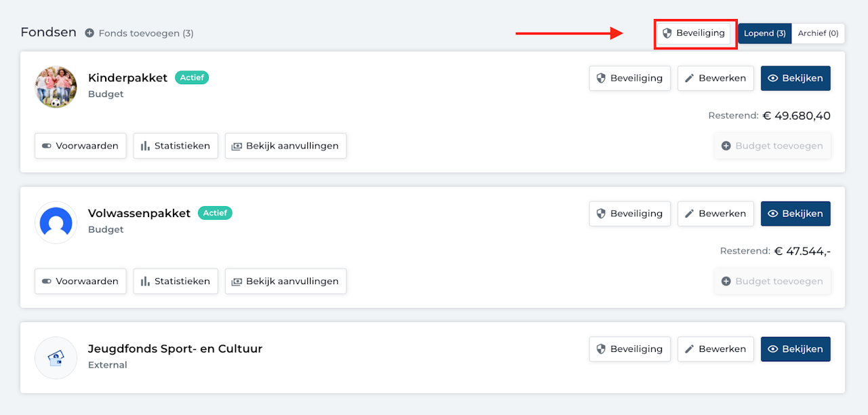Switch to the Archief (0) tab
Screen dimensions: 868x415
[x=818, y=33]
